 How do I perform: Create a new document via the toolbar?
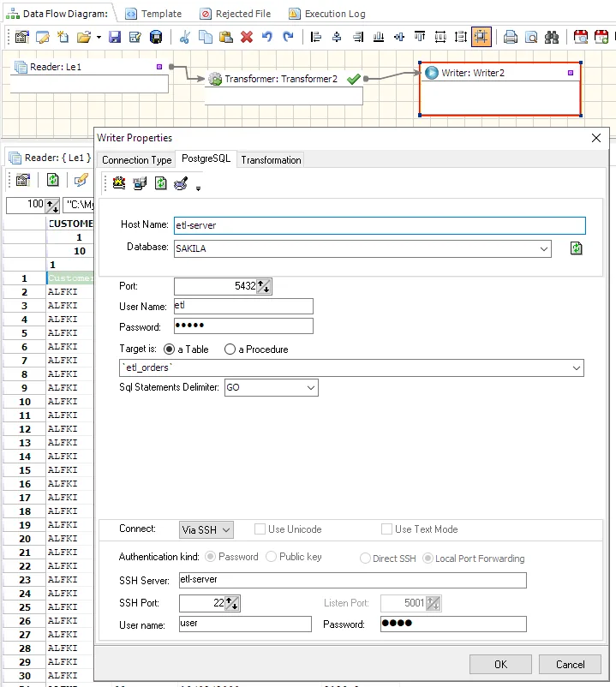63,37
